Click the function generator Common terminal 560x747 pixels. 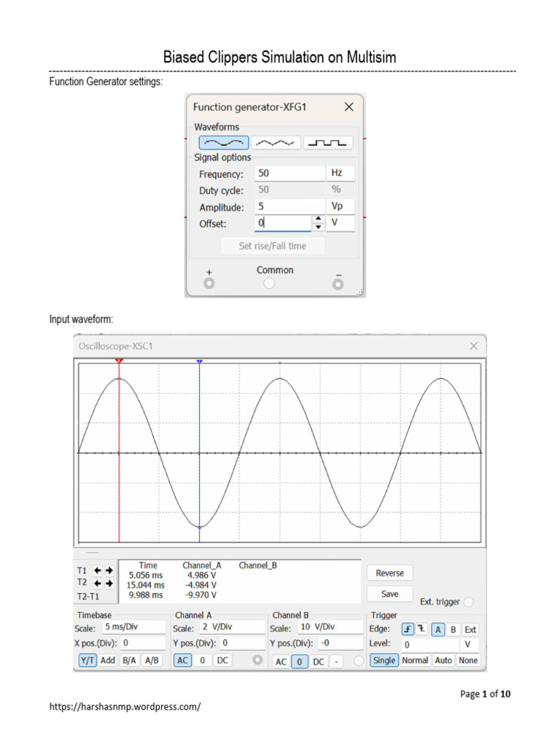click(269, 284)
